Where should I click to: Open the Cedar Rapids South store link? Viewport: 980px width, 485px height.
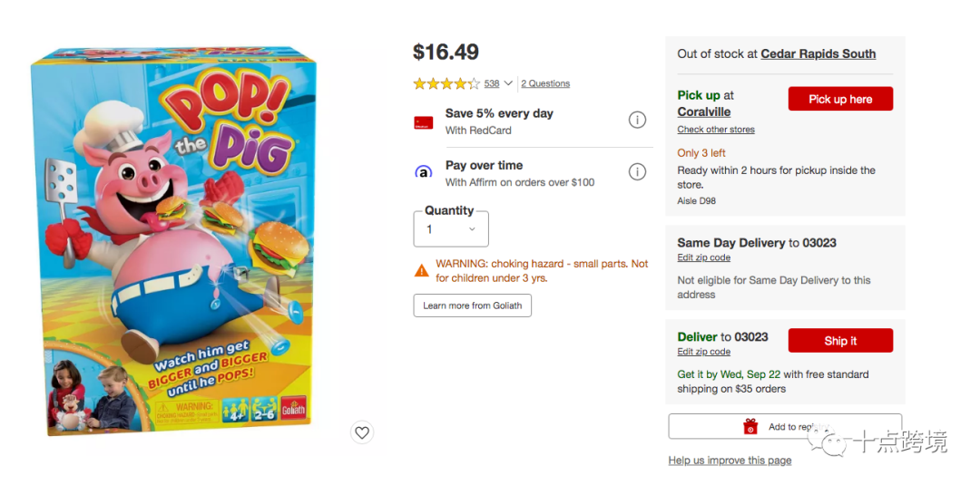[818, 53]
